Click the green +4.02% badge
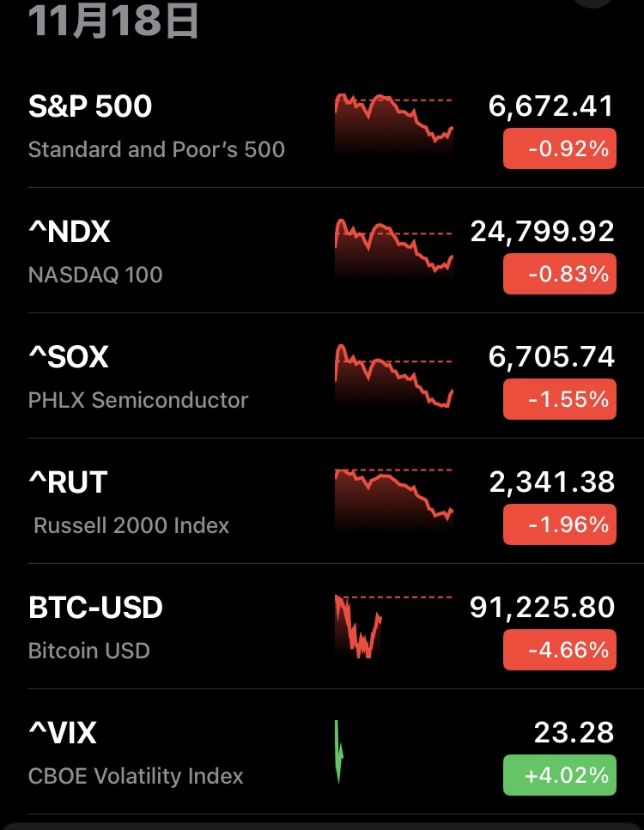Image resolution: width=644 pixels, height=830 pixels. [x=559, y=776]
